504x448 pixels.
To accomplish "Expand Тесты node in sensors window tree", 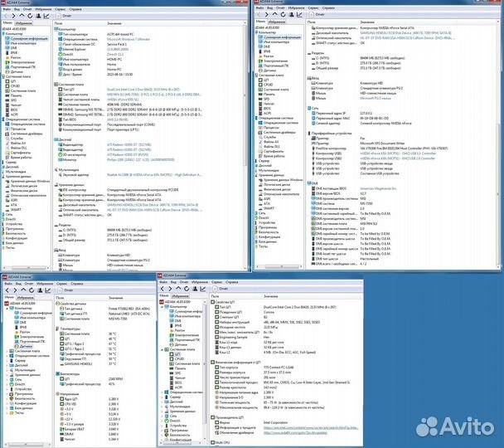I will pyautogui.click(x=7, y=412).
